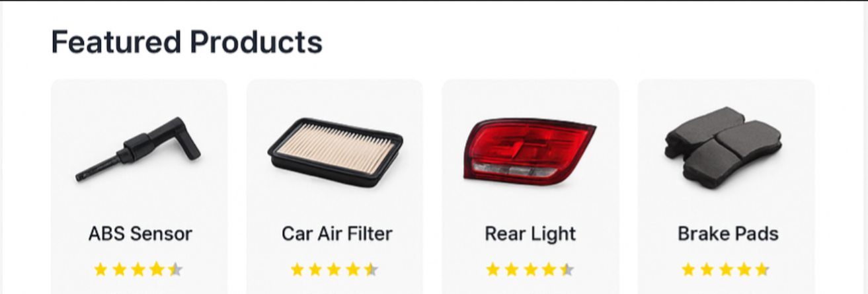
Task: Choose the half-filled star under Rear Light
Action: [567, 270]
